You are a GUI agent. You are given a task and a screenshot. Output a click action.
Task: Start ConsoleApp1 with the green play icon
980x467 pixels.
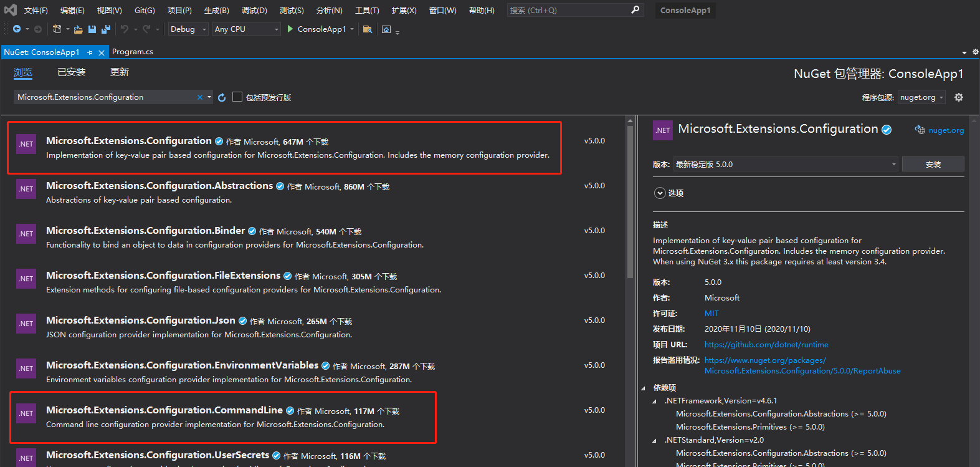pos(290,29)
